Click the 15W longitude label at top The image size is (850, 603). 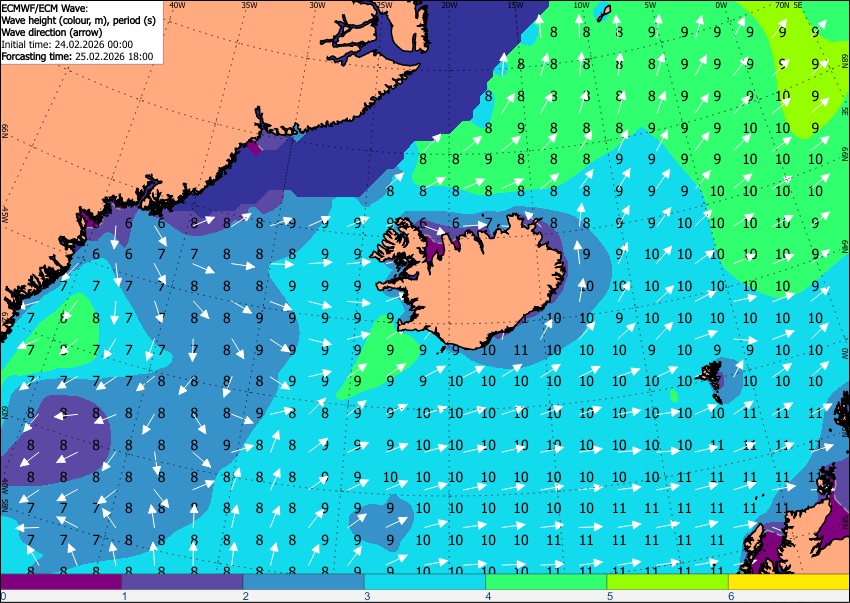click(515, 5)
